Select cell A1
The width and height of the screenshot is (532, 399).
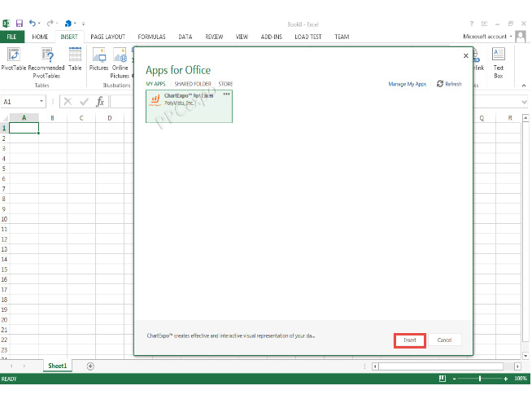(24, 128)
